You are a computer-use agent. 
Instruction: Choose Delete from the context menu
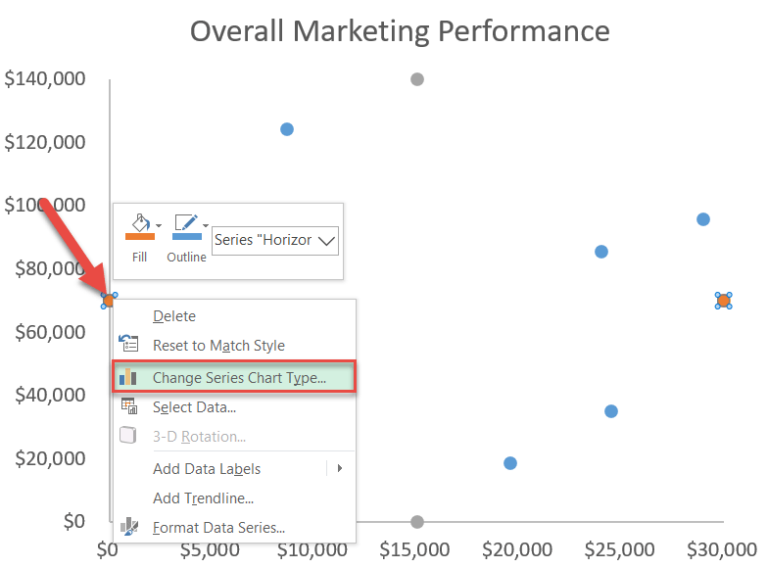(x=174, y=316)
